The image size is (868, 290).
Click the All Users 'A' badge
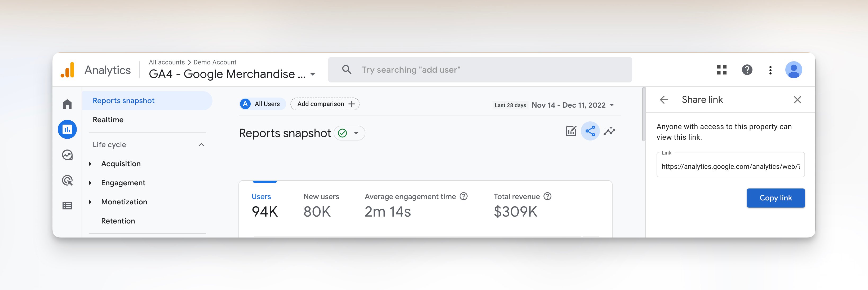[x=245, y=104]
